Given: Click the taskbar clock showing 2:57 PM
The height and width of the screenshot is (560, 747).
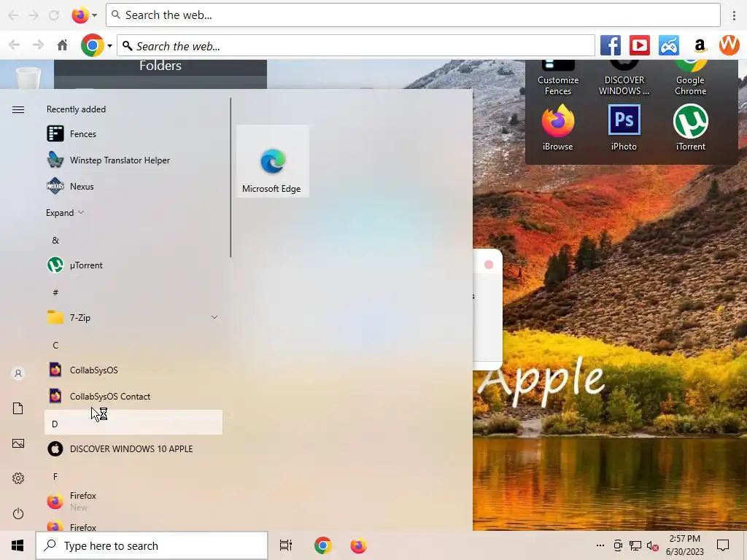Looking at the screenshot, I should pos(684,545).
